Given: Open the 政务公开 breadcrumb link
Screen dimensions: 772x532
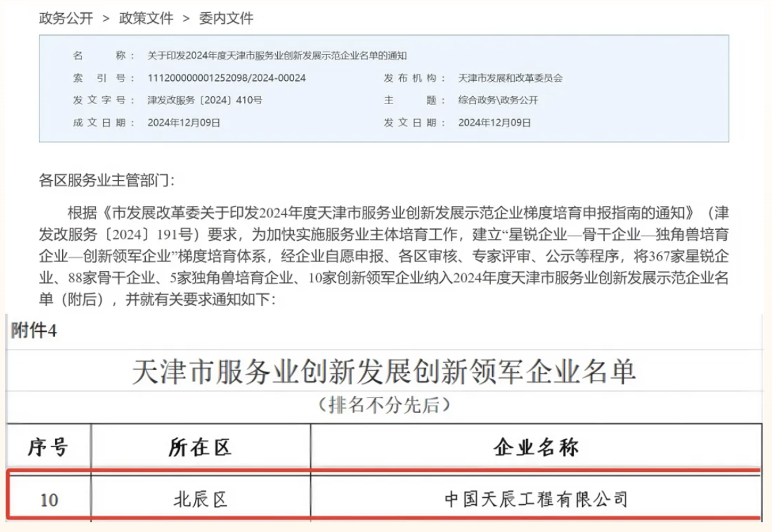Looking at the screenshot, I should click(66, 18).
